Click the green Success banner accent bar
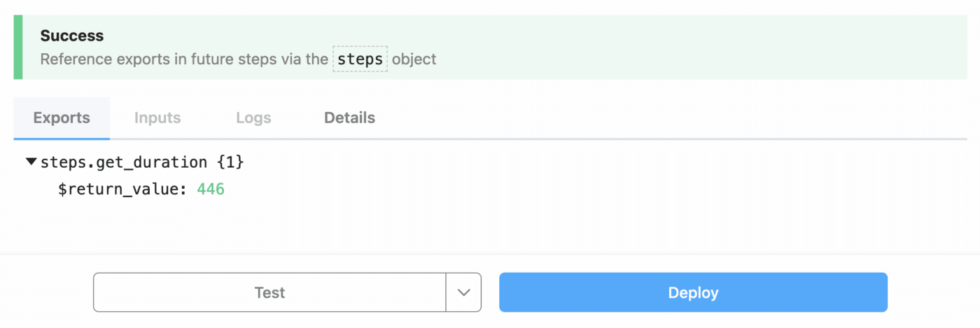This screenshot has height=328, width=980. point(17,47)
